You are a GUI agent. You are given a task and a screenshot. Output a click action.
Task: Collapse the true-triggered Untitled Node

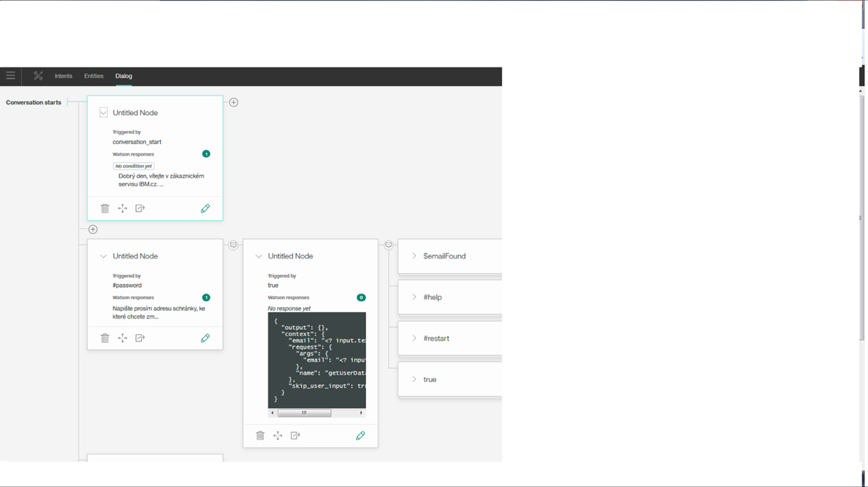tap(258, 256)
